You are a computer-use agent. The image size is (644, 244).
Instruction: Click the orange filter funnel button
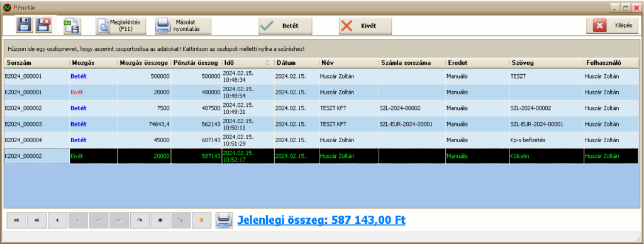[x=201, y=220]
